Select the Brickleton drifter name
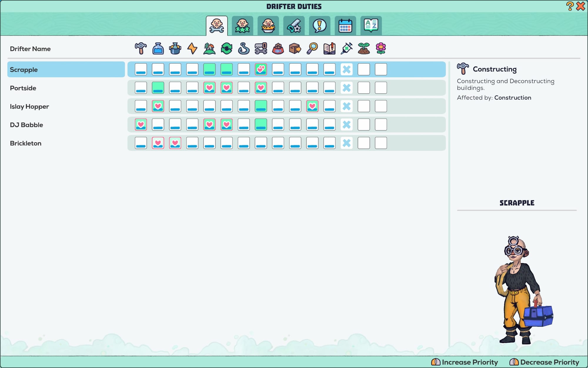 26,143
